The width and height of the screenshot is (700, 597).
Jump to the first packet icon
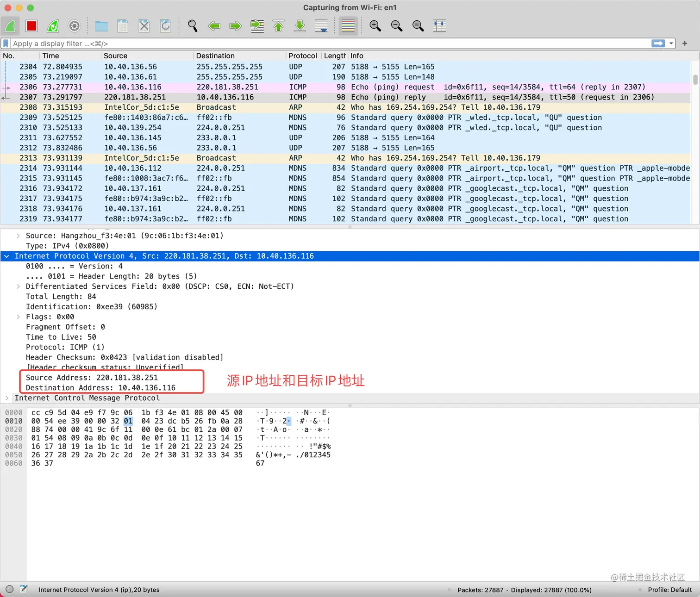278,26
